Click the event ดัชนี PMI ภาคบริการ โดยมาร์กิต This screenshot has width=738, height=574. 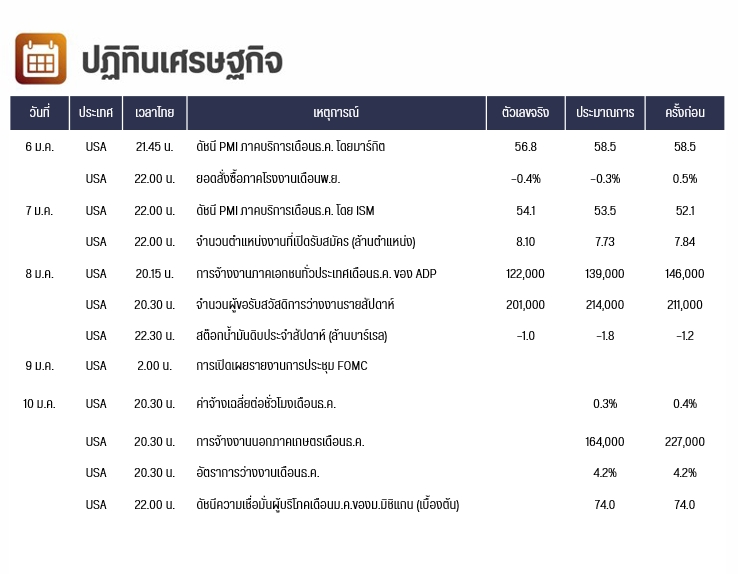[x=290, y=147]
